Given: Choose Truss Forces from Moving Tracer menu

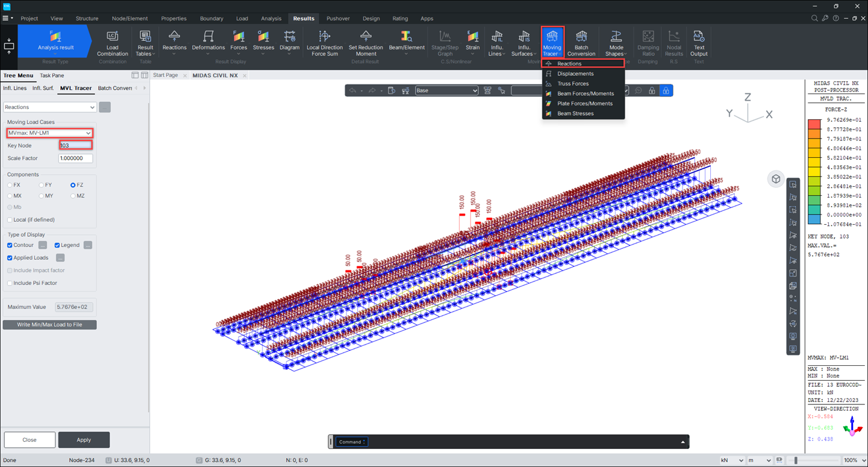Looking at the screenshot, I should [583, 84].
